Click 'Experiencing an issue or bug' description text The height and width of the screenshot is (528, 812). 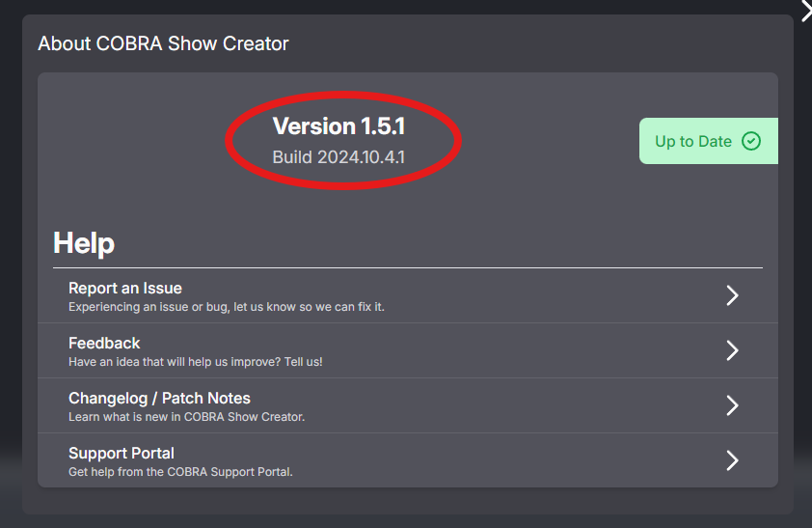click(x=227, y=307)
